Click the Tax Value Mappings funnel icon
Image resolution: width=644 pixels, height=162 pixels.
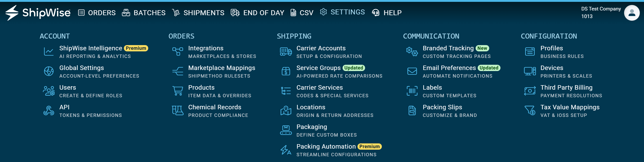click(530, 110)
